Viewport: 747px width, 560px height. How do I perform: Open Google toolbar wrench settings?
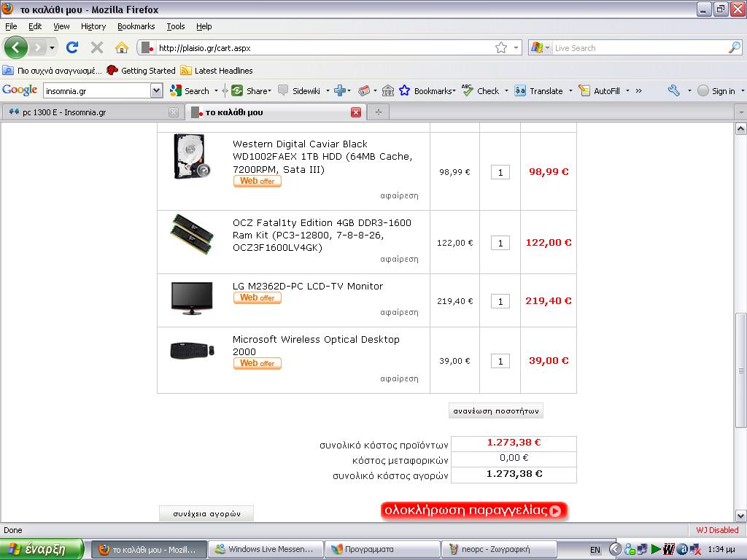click(673, 90)
